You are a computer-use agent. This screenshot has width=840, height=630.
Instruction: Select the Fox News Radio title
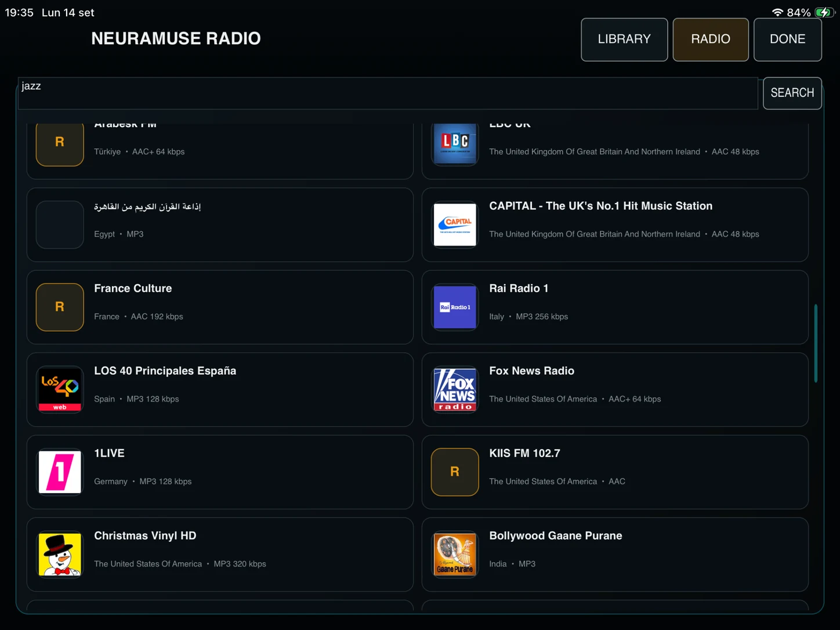tap(531, 371)
